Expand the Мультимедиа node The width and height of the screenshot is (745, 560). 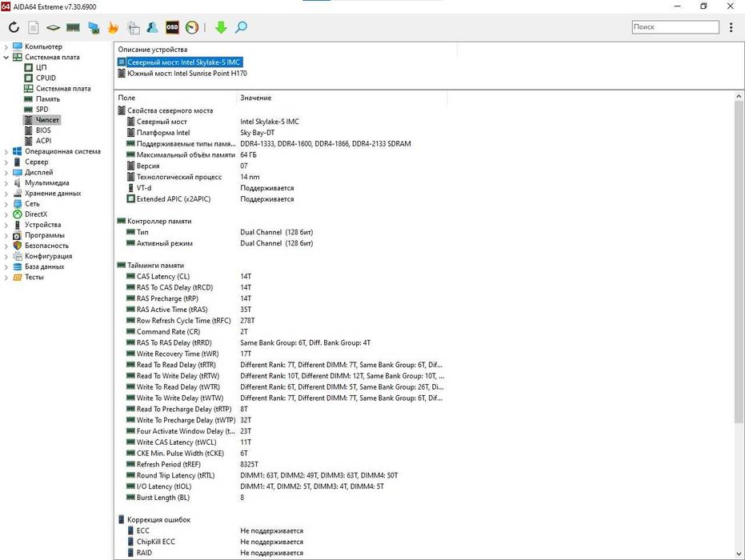(6, 183)
